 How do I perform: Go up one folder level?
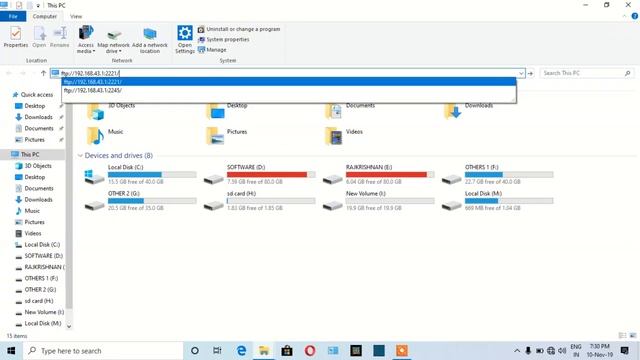coord(43,73)
